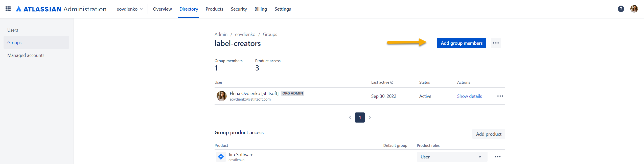Click the Atlassian Administration logo
Image resolution: width=644 pixels, height=164 pixels.
[61, 9]
